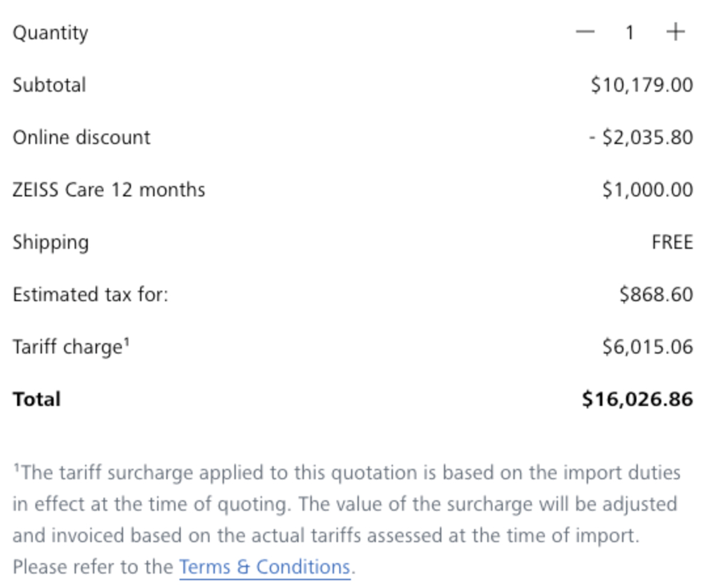Screen dimensions: 719x588
Task: Increase quantity with the plus icon
Action: [675, 32]
